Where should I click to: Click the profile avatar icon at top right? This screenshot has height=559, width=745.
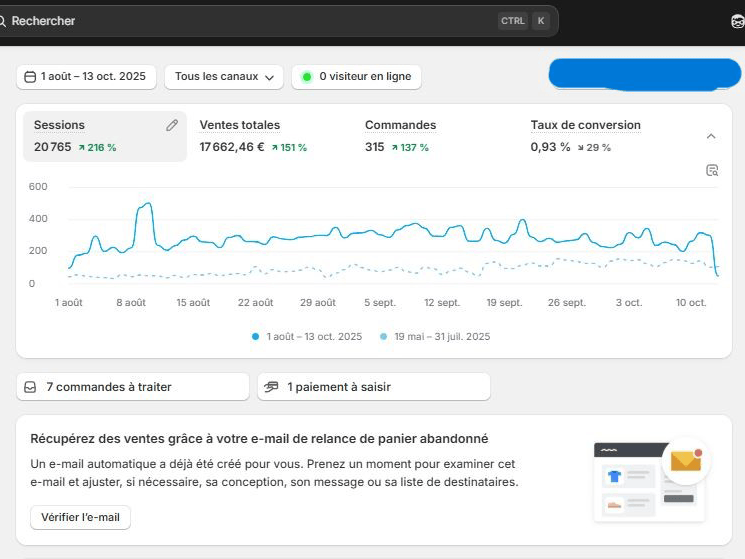coord(737,21)
